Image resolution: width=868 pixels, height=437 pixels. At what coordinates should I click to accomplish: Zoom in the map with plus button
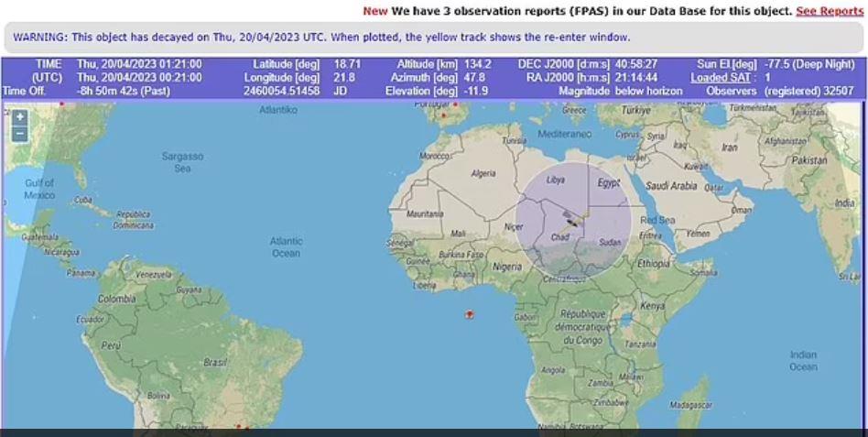[20, 117]
